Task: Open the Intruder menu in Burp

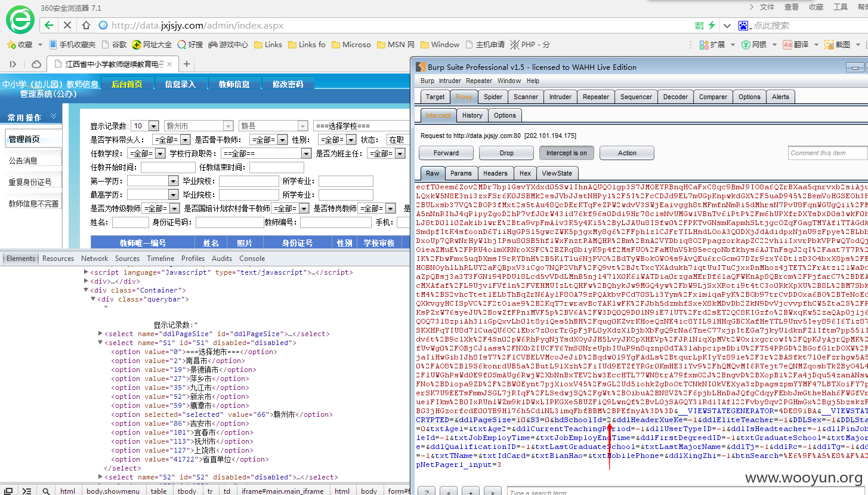Action: click(x=450, y=81)
